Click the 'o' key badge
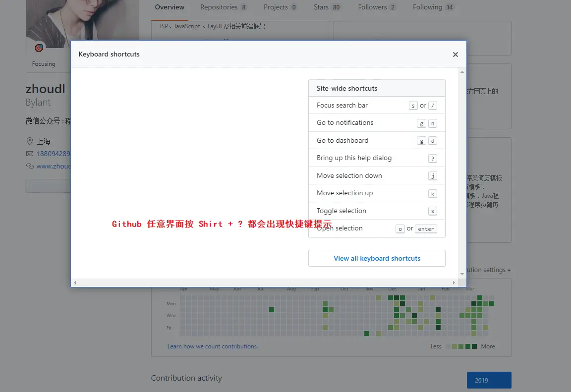This screenshot has width=571, height=392. coord(400,229)
